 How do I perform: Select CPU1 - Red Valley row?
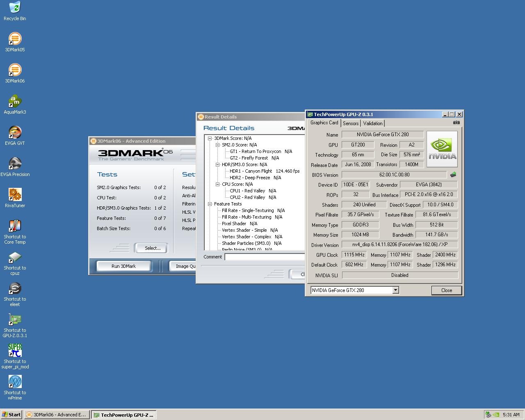tap(253, 191)
